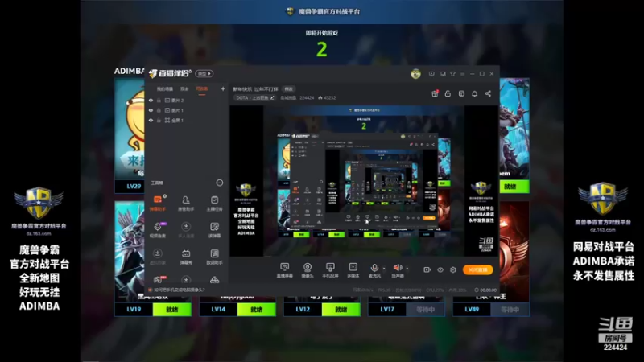This screenshot has height=362, width=644.
Task: Open the hamburger menu in title bar
Action: [x=462, y=74]
